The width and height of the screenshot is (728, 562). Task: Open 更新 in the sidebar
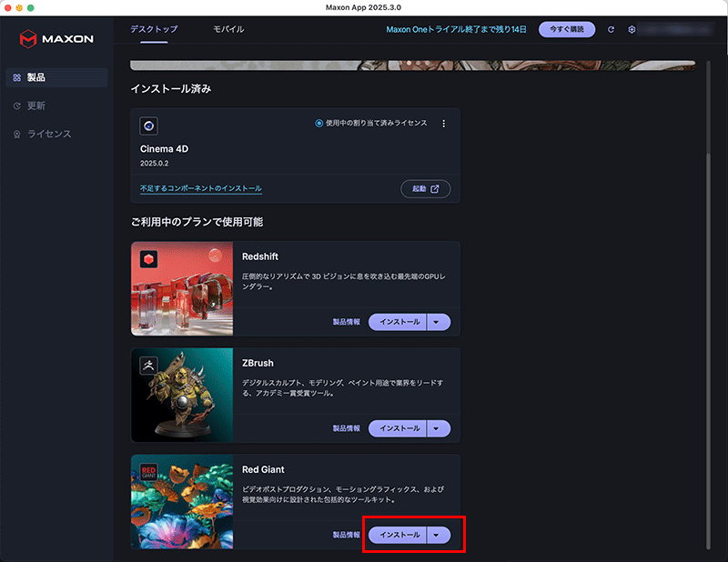coord(36,105)
